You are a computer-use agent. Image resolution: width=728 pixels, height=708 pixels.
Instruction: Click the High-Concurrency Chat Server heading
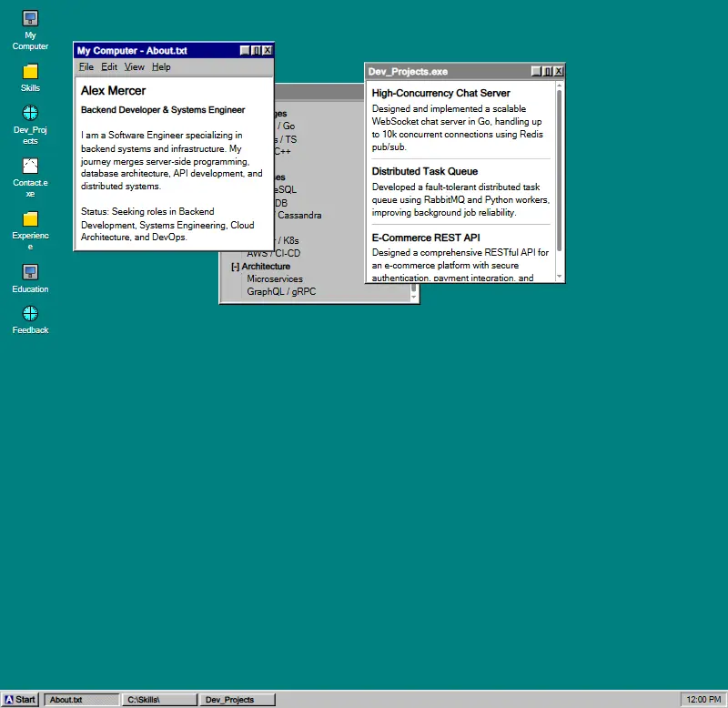tap(440, 94)
